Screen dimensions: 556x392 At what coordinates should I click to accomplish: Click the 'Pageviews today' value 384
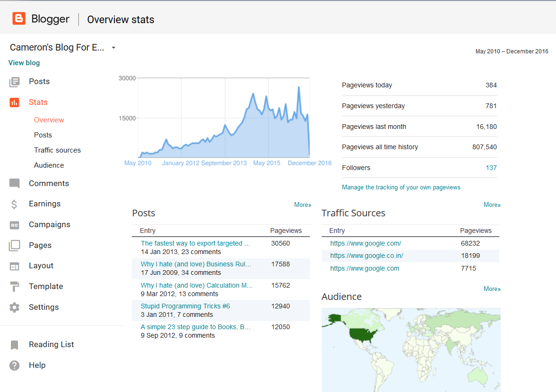coord(491,85)
